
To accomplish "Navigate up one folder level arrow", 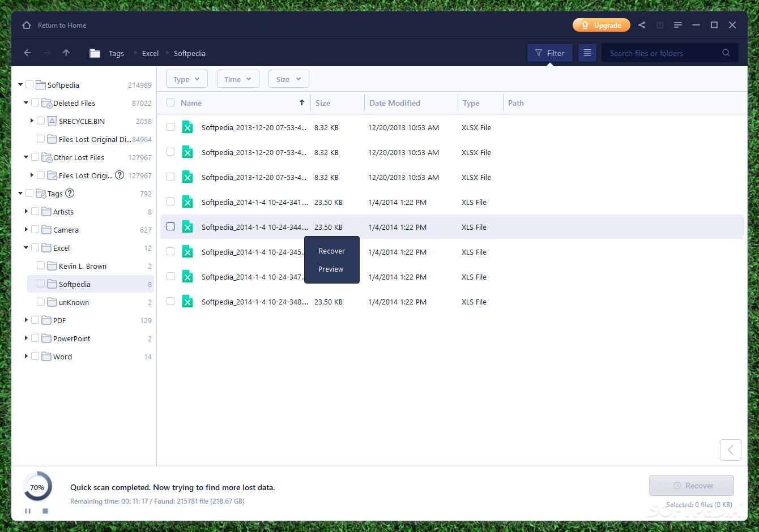I will pos(66,53).
